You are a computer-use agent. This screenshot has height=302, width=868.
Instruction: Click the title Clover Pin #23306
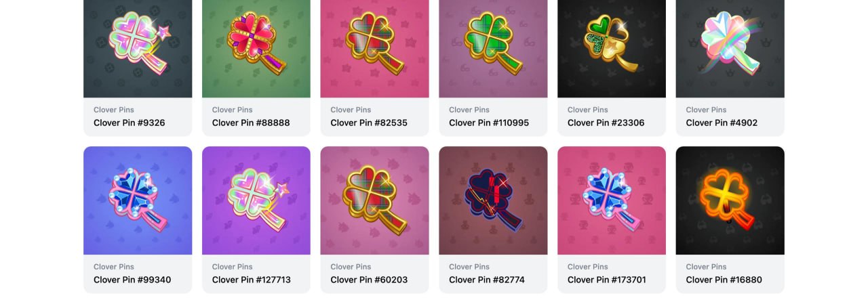click(x=606, y=123)
